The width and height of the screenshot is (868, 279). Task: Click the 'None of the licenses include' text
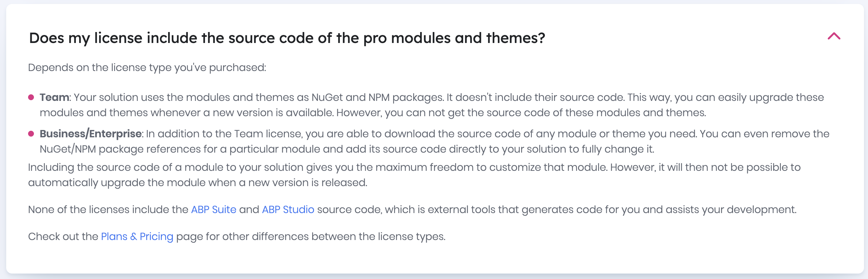[x=108, y=209]
